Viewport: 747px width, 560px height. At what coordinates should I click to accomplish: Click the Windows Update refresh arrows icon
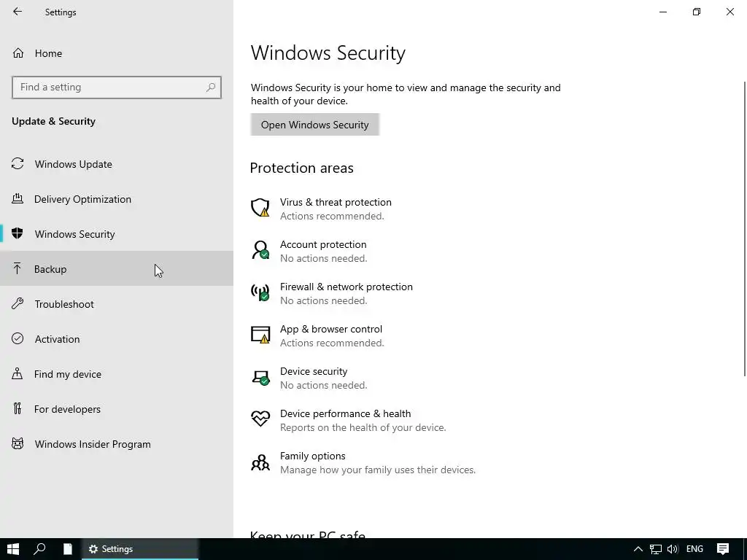[x=18, y=164]
